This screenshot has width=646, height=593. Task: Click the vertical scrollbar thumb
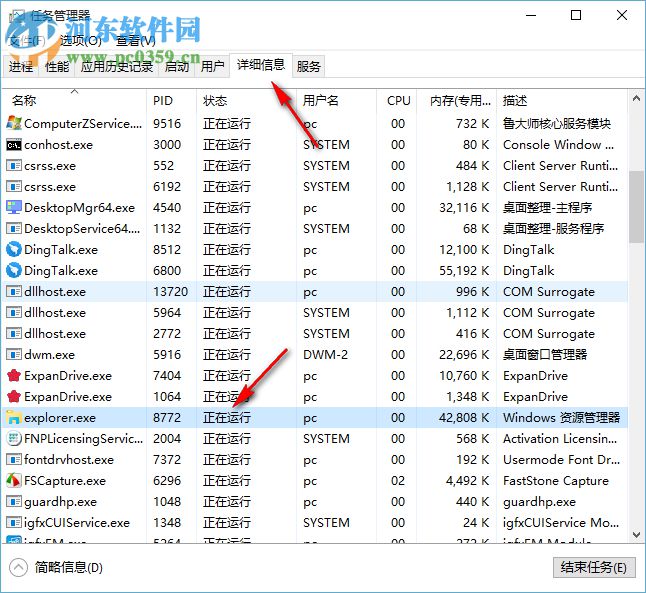click(637, 207)
